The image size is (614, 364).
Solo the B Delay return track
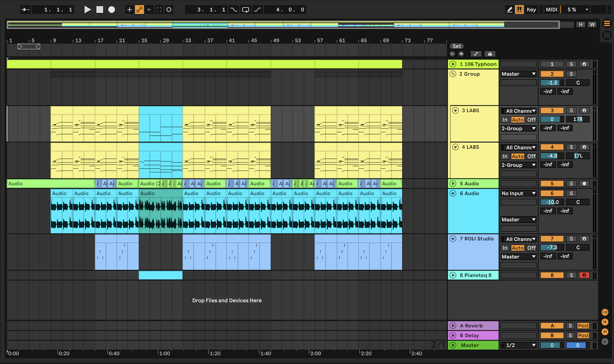(x=572, y=336)
